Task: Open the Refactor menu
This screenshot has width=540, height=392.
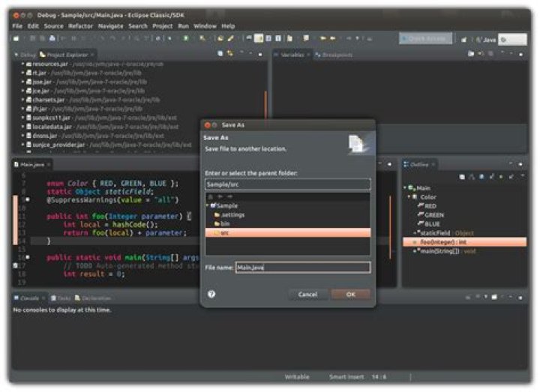Action: pos(80,26)
